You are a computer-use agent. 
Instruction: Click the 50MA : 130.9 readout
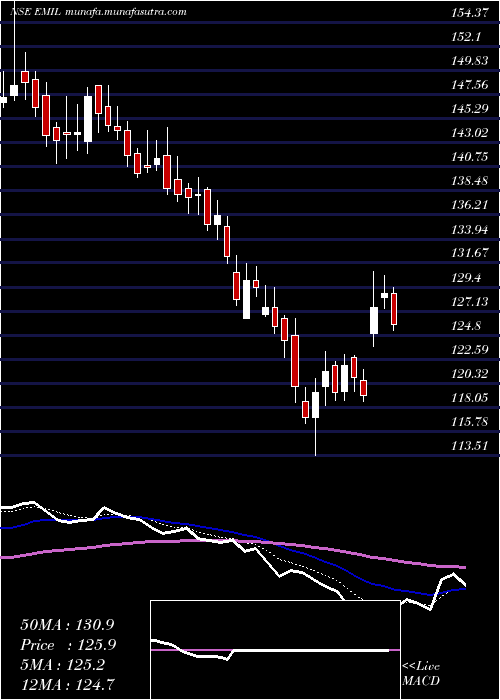68,625
